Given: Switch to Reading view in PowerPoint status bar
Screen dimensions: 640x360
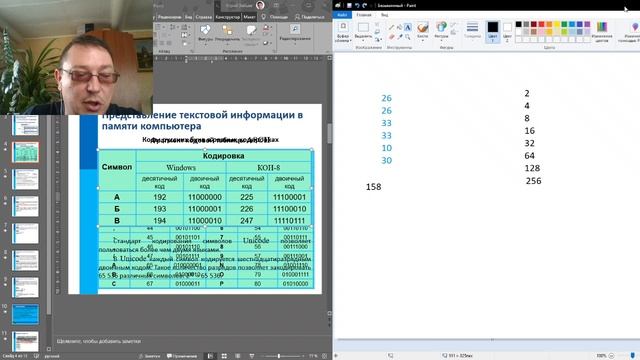Looking at the screenshot, I should point(238,356).
